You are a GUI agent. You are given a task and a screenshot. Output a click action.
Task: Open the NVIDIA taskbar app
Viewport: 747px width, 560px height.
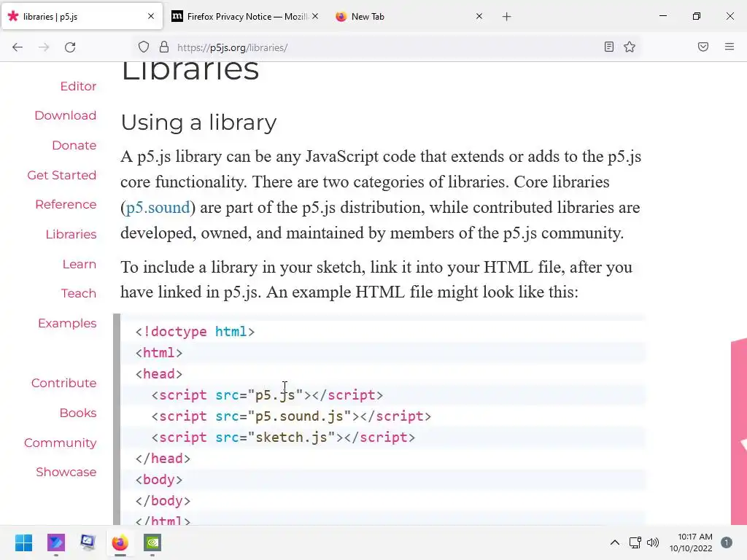[x=152, y=542]
